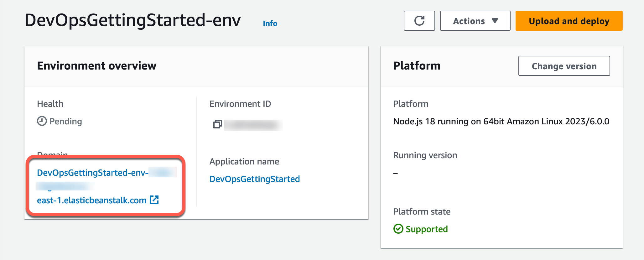Click the Application name label

(x=244, y=161)
